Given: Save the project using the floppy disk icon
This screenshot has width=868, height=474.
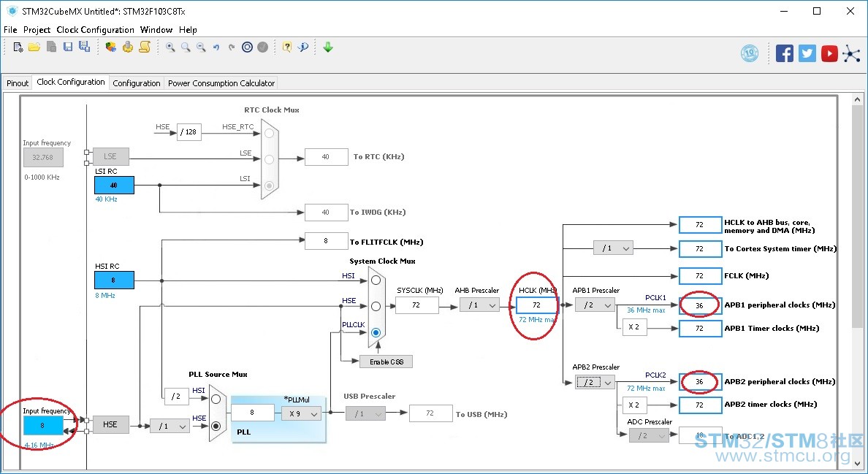Looking at the screenshot, I should [68, 47].
